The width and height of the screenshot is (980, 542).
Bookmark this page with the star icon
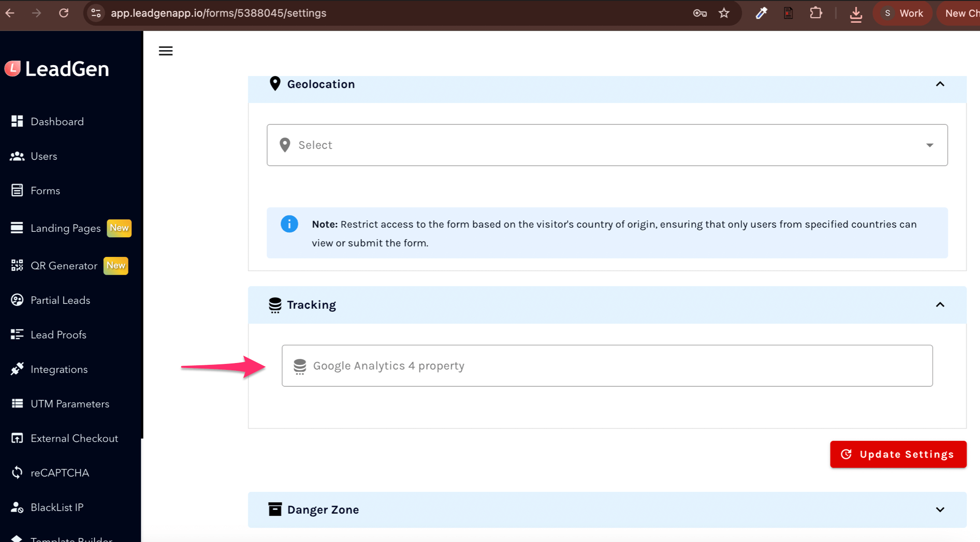724,13
